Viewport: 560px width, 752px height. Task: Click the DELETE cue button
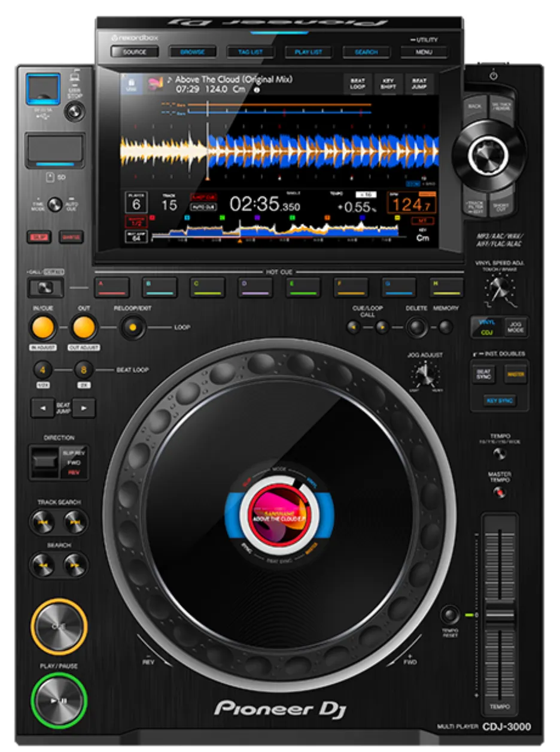tap(416, 327)
